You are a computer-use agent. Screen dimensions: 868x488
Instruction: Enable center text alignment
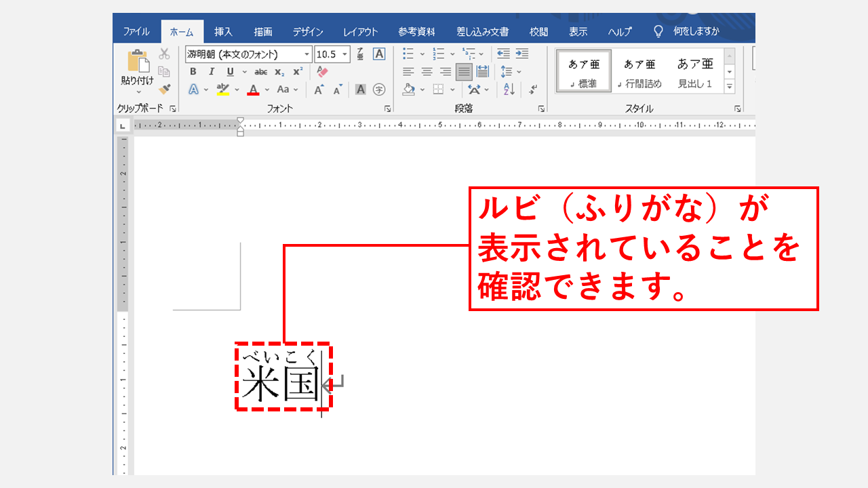(426, 71)
